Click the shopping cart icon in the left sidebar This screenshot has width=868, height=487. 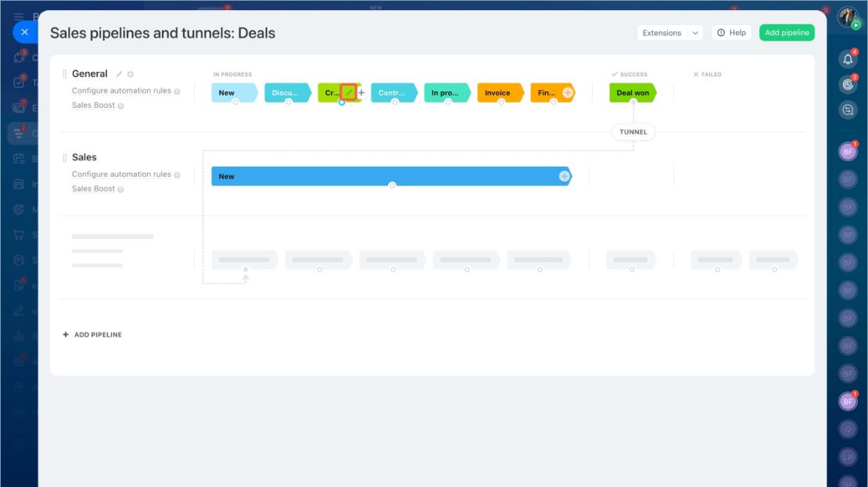point(19,235)
